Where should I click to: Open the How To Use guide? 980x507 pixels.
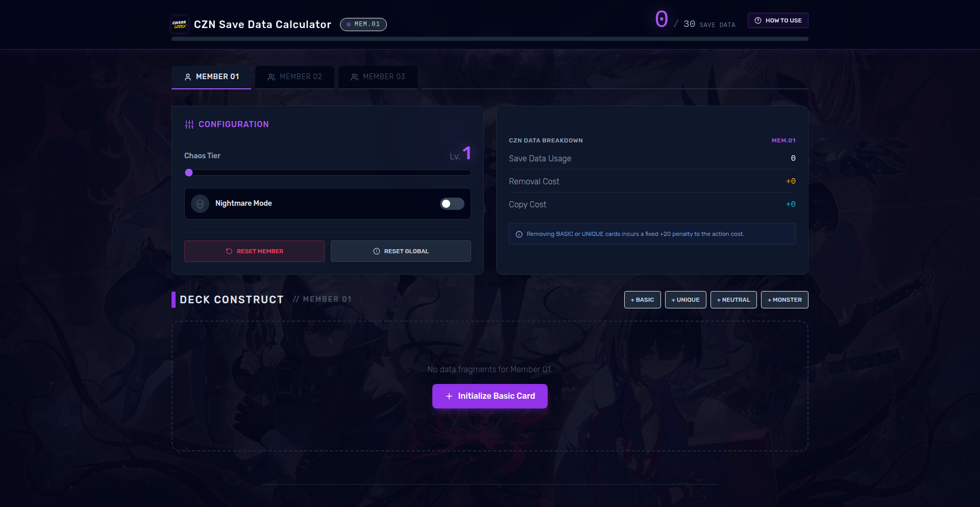click(778, 20)
